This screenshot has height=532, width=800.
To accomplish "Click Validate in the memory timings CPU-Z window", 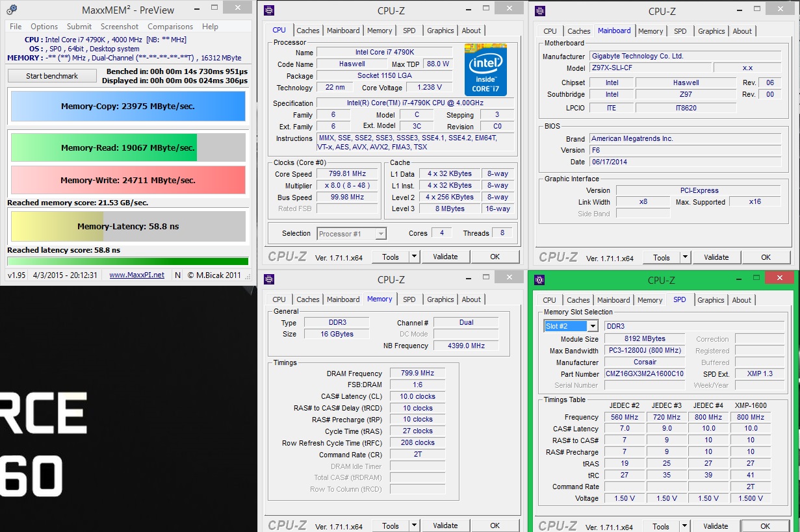I will [445, 526].
